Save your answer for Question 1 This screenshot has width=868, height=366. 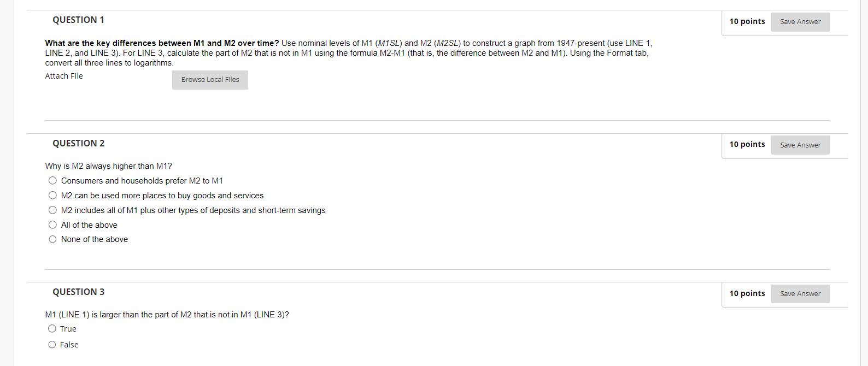tap(800, 22)
